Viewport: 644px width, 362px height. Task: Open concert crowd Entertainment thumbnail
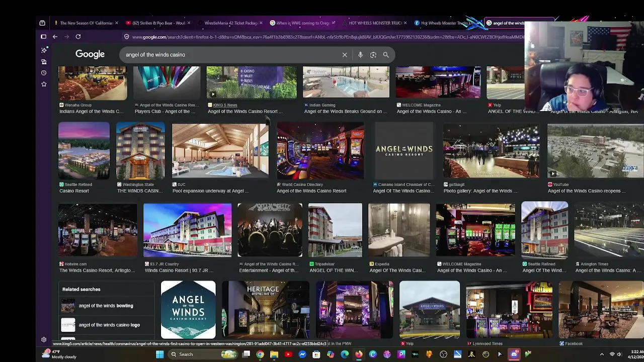(270, 230)
